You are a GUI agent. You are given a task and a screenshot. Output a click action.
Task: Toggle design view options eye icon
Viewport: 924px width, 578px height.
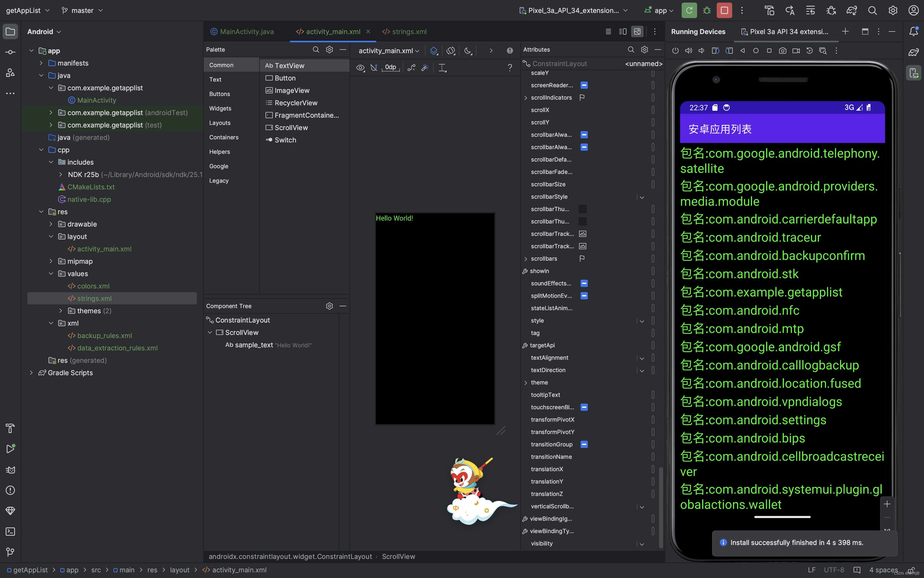360,68
